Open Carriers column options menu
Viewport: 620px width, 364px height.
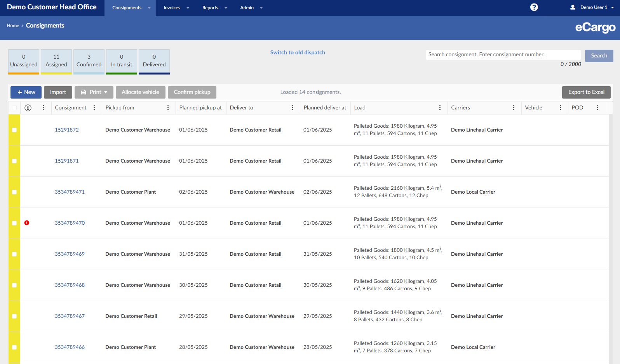point(514,108)
